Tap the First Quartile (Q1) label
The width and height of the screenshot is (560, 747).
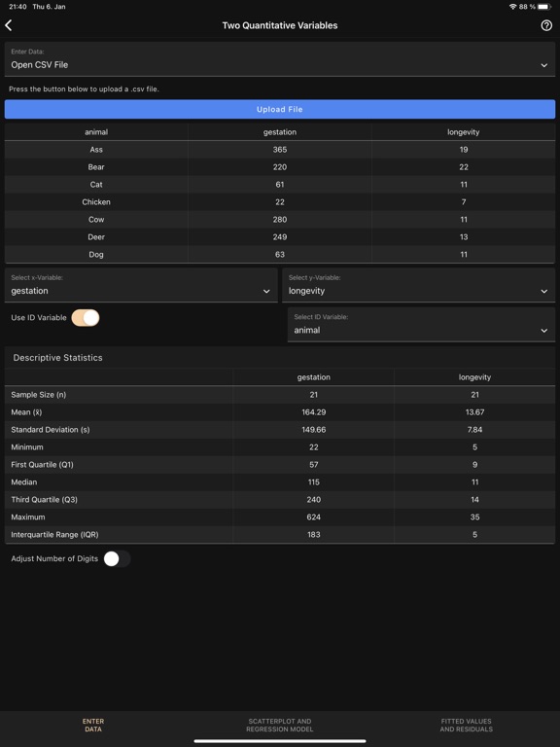tap(43, 465)
